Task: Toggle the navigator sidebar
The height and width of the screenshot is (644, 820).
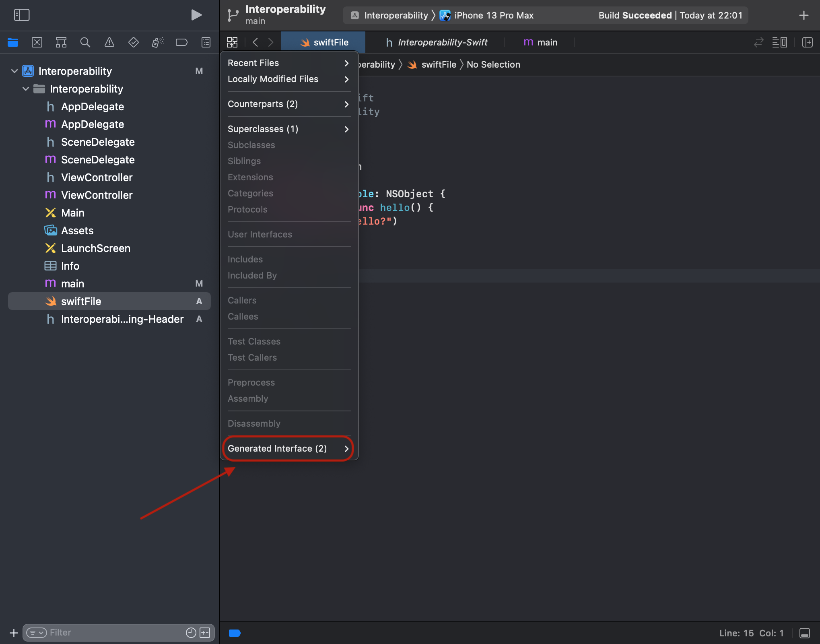Action: coord(22,15)
